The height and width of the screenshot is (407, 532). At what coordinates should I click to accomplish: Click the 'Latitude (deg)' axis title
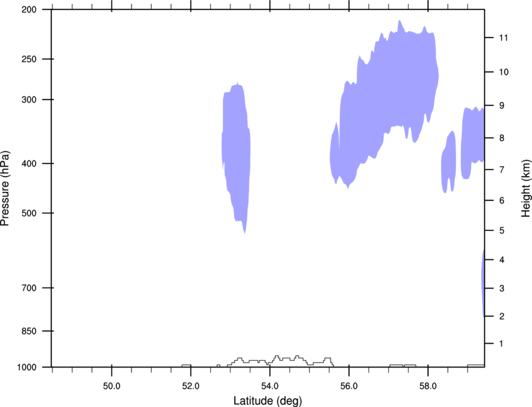coord(268,401)
